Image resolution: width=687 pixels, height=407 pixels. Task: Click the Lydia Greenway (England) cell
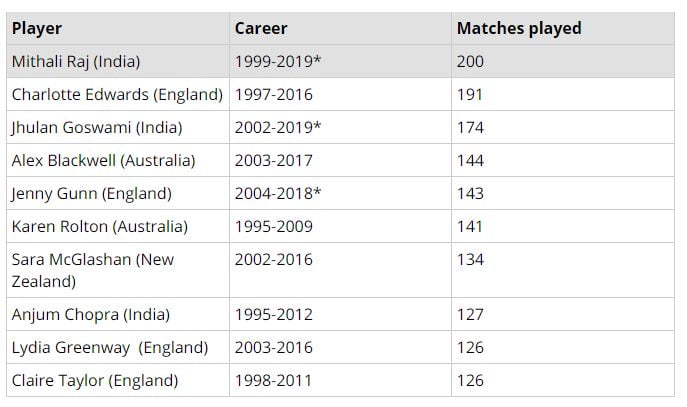click(110, 347)
